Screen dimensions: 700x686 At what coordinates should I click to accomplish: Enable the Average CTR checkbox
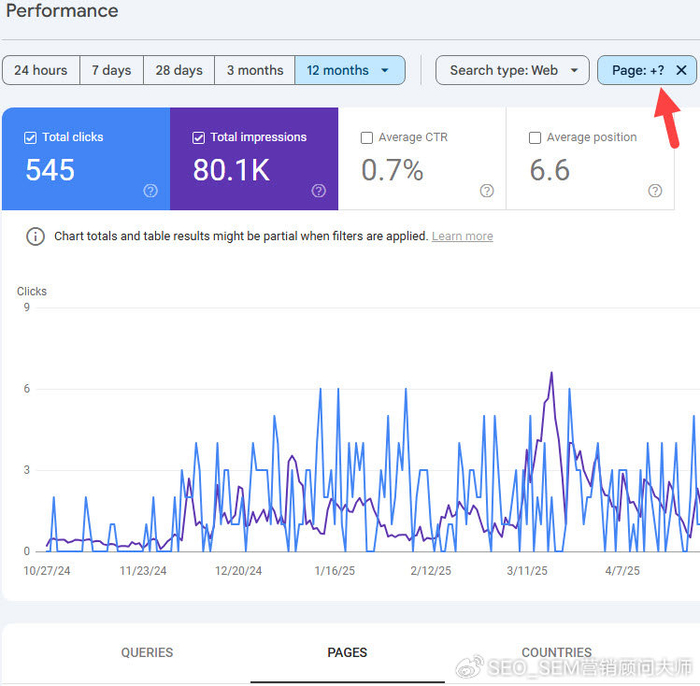click(x=367, y=138)
